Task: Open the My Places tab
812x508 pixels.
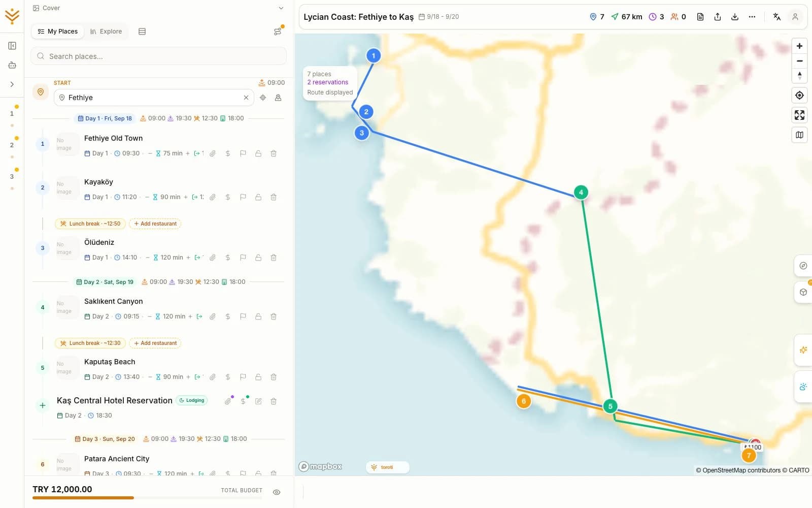Action: 57,31
